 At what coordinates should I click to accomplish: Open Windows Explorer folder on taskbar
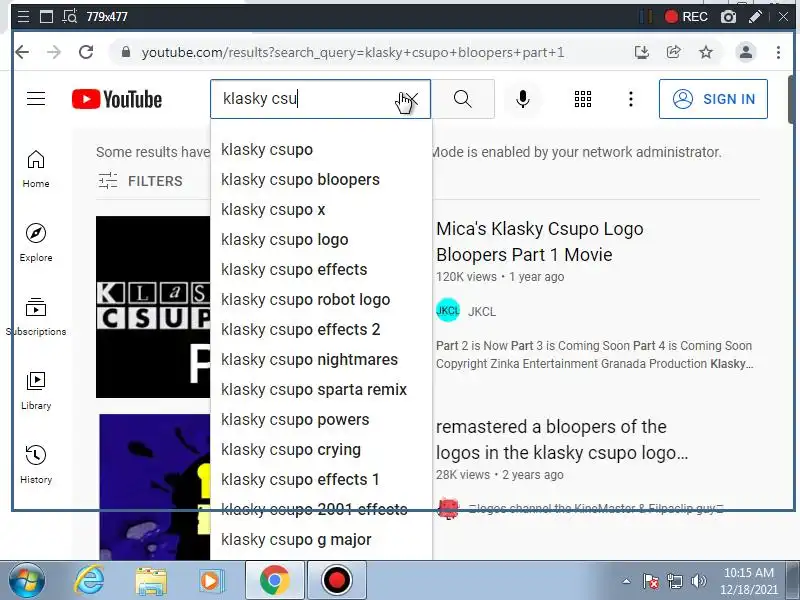click(x=151, y=581)
